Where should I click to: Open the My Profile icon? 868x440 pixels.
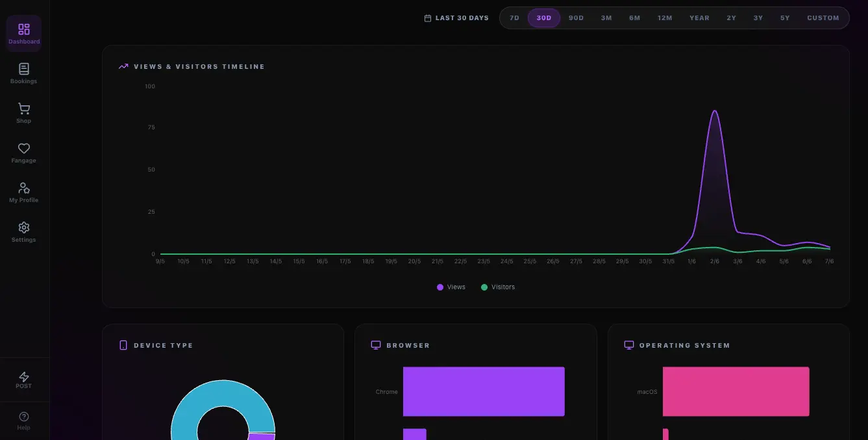coord(24,188)
